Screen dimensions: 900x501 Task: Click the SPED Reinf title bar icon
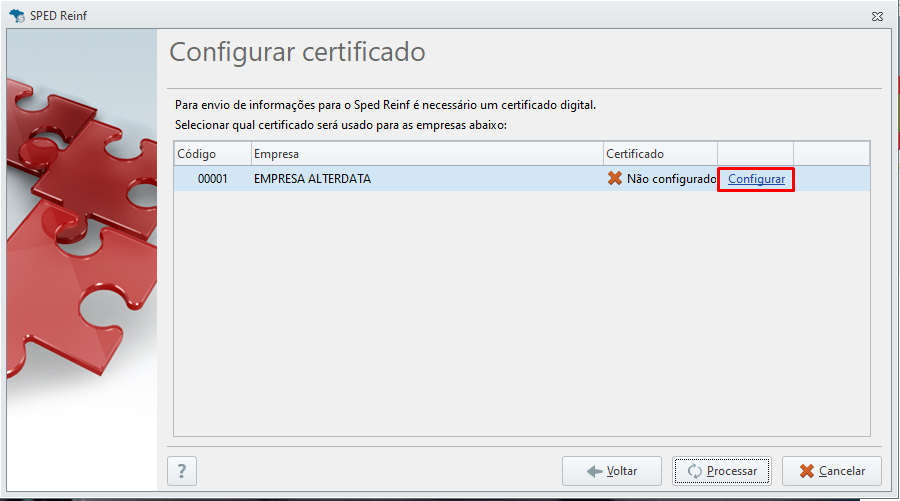[17, 15]
